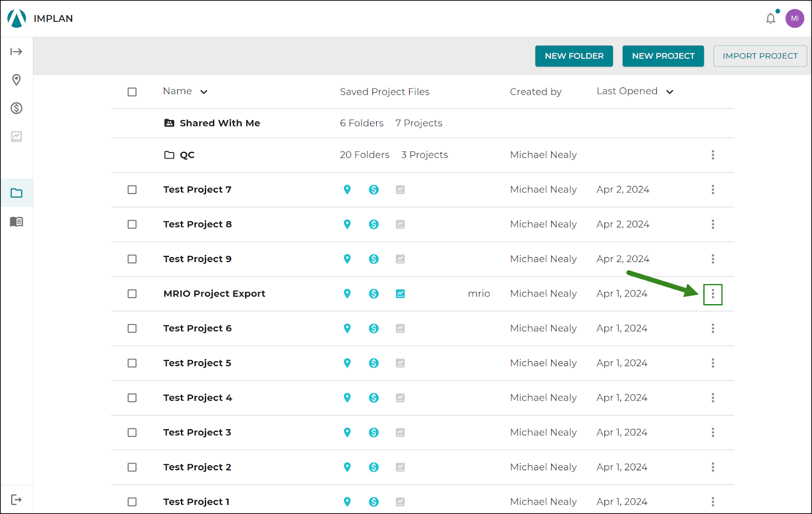Open the documentation book icon in sidebar
The height and width of the screenshot is (514, 812).
click(x=17, y=222)
